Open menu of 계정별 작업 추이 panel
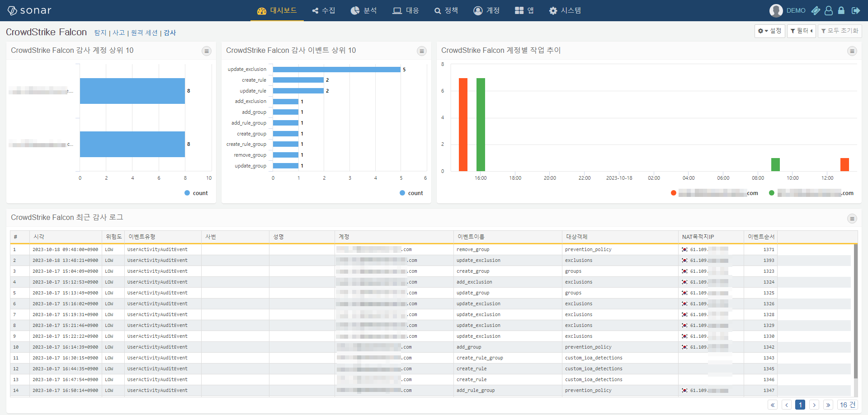The width and height of the screenshot is (868, 415). click(852, 51)
